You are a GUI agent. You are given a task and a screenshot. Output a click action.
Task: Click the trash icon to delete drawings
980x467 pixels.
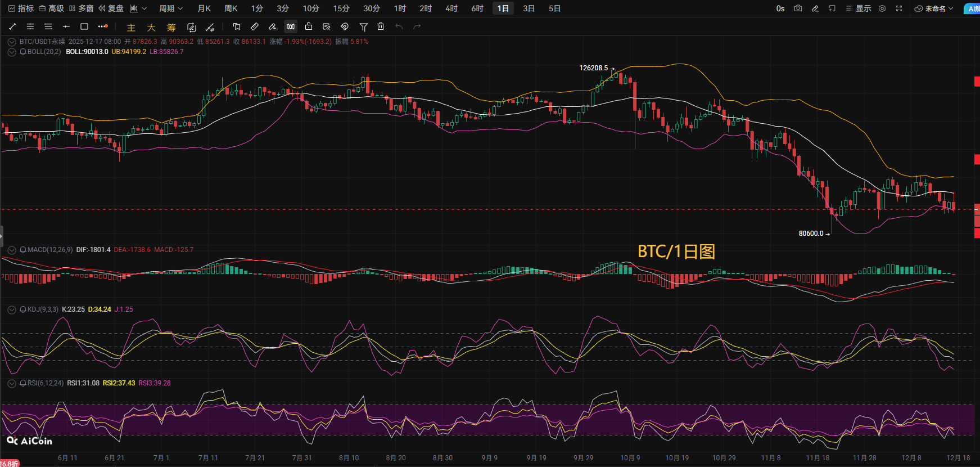pyautogui.click(x=381, y=26)
